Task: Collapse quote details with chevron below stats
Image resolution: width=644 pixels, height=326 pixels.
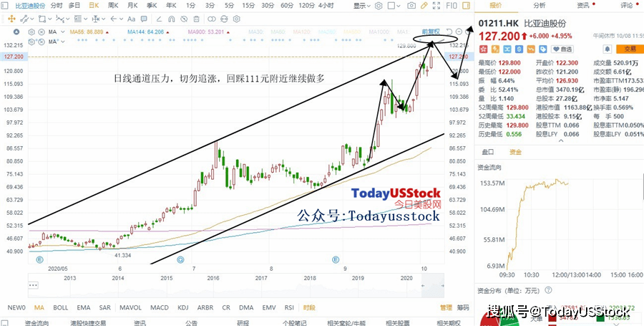Action: click(x=561, y=141)
